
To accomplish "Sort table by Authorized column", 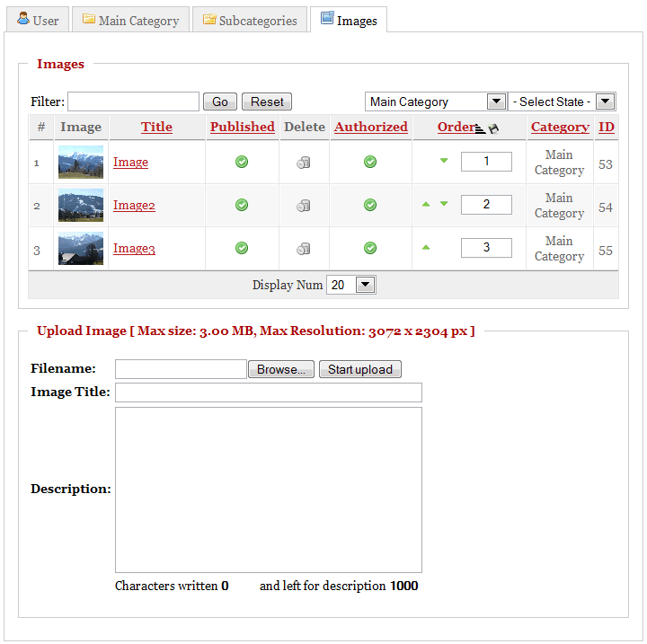I will (x=371, y=127).
